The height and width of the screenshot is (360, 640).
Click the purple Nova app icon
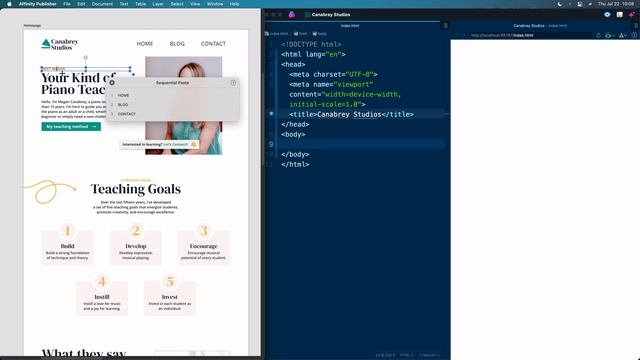291,14
